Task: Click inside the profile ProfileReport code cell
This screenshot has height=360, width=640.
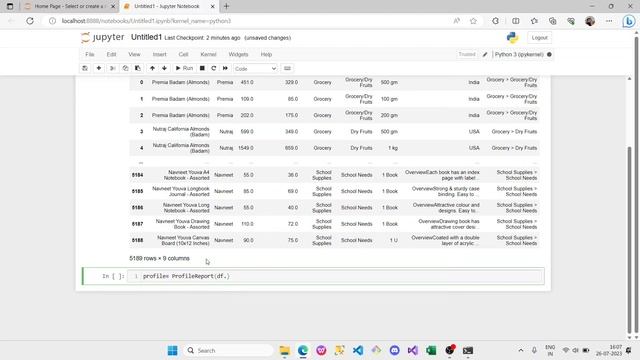Action: 336,276
